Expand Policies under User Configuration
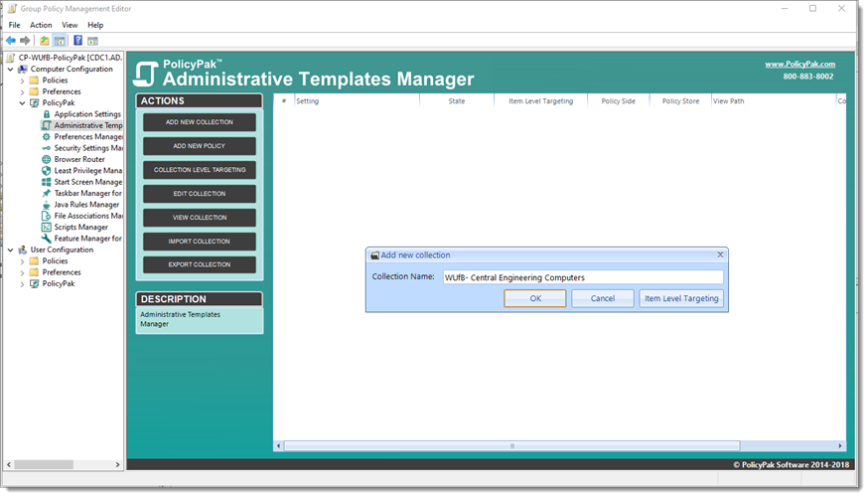 (x=22, y=261)
